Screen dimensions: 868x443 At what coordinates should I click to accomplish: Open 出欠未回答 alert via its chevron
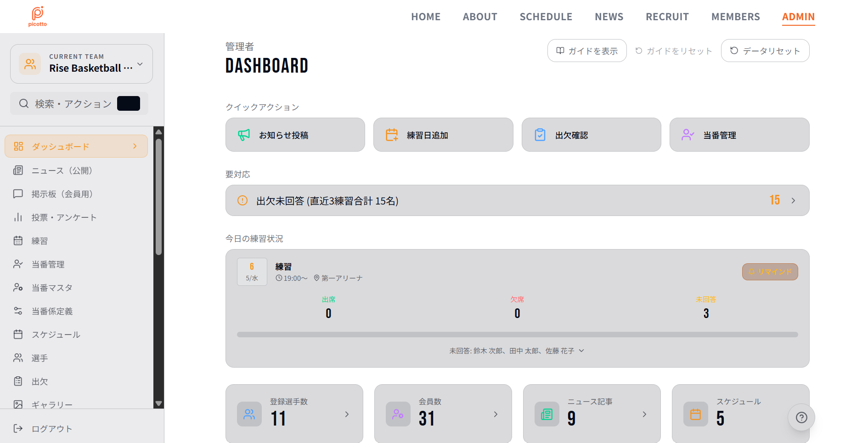[x=793, y=200]
